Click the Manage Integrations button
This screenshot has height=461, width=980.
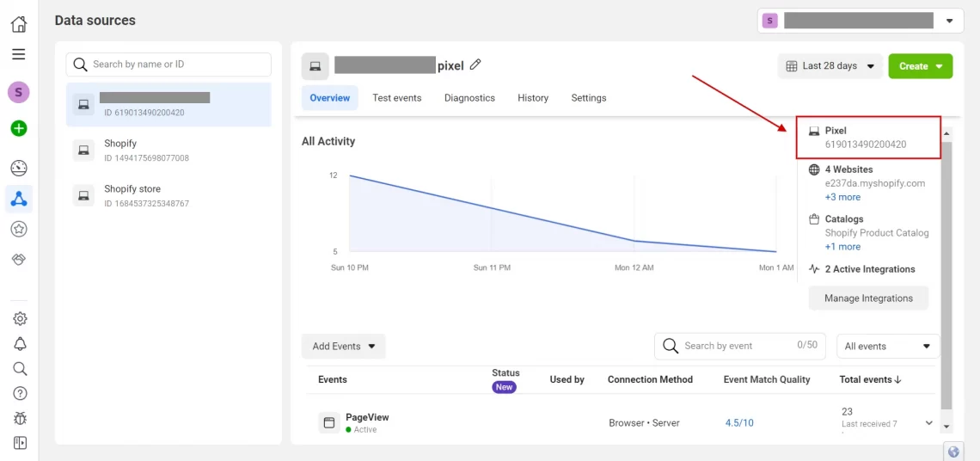[868, 298]
